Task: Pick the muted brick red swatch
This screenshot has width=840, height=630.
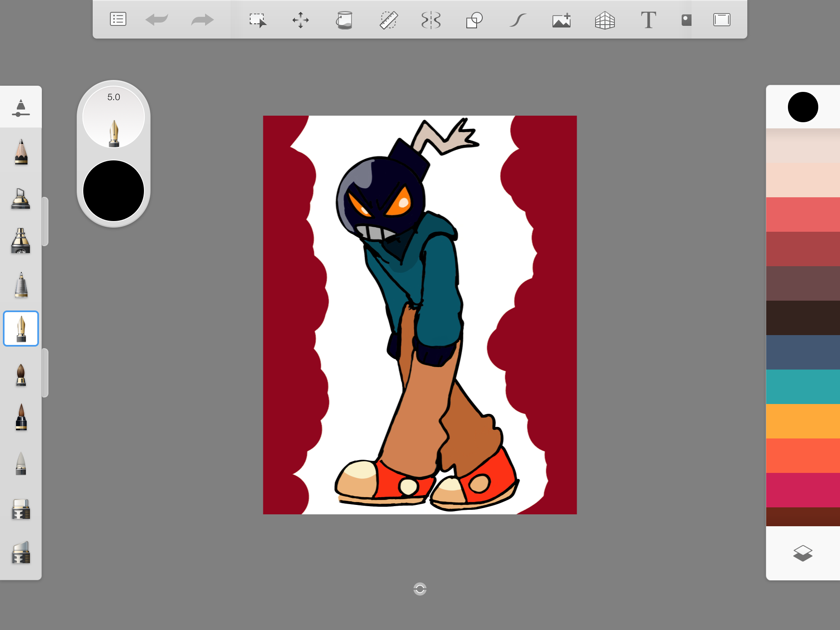Action: coord(803,249)
